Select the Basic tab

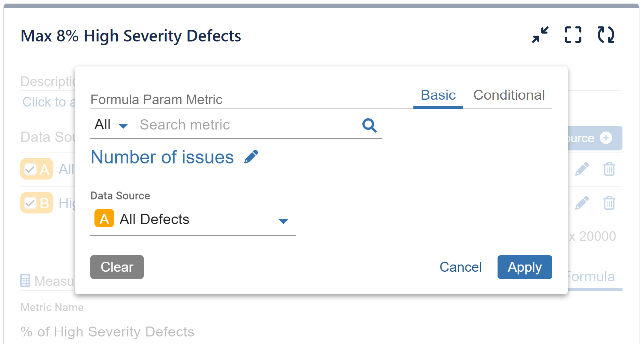[438, 95]
